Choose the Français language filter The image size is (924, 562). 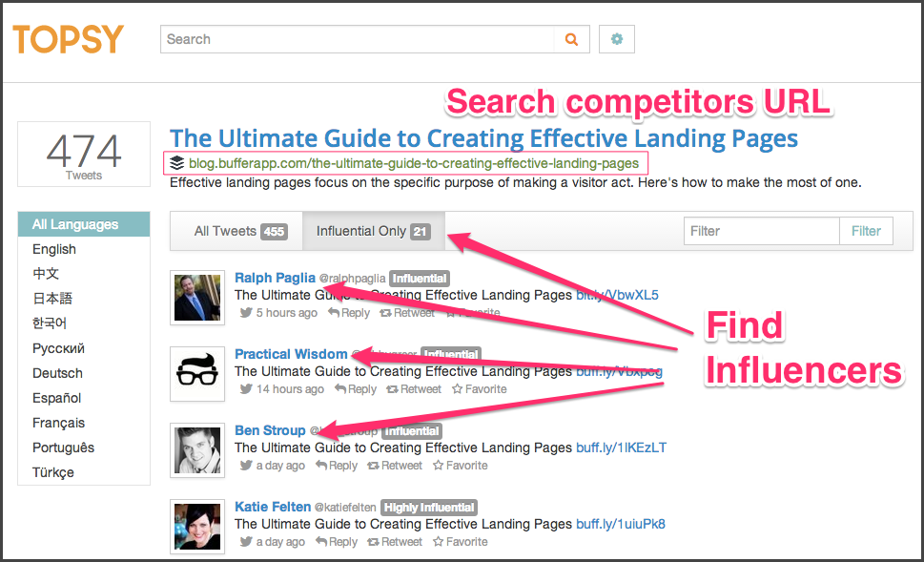tap(58, 423)
